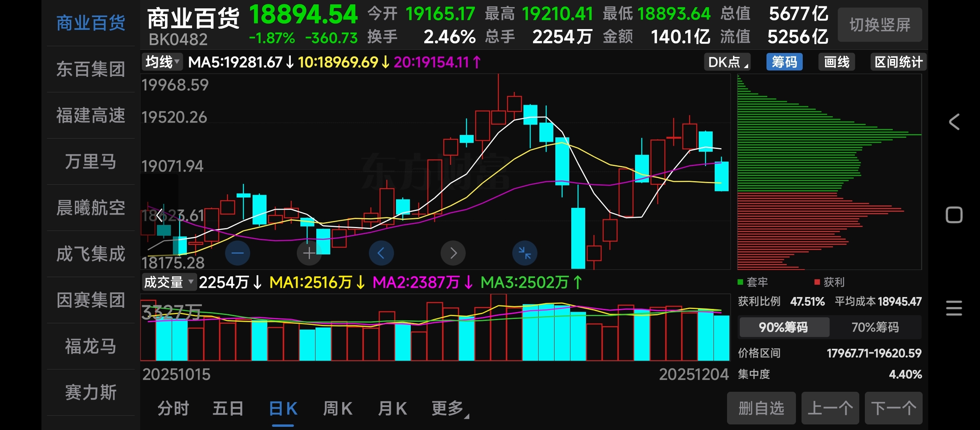Open the 成交量 indicator dropdown

[169, 282]
